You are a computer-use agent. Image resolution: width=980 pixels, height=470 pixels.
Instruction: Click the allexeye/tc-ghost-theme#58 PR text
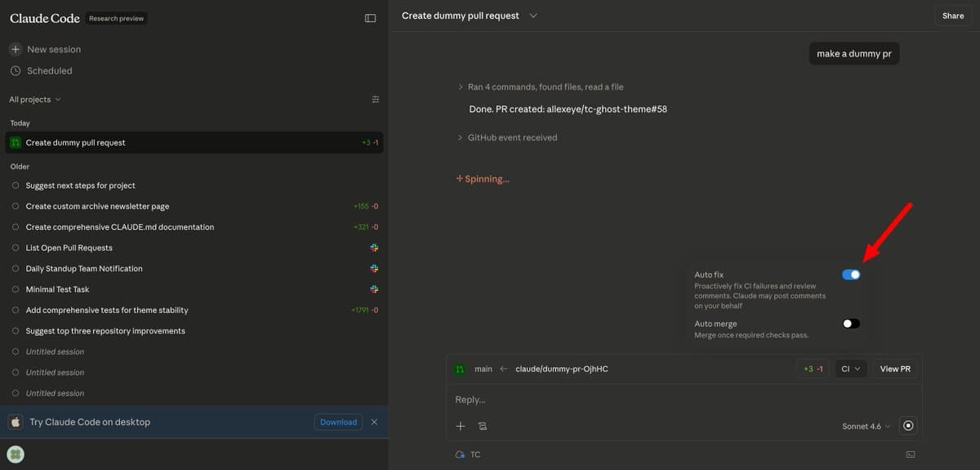[607, 109]
